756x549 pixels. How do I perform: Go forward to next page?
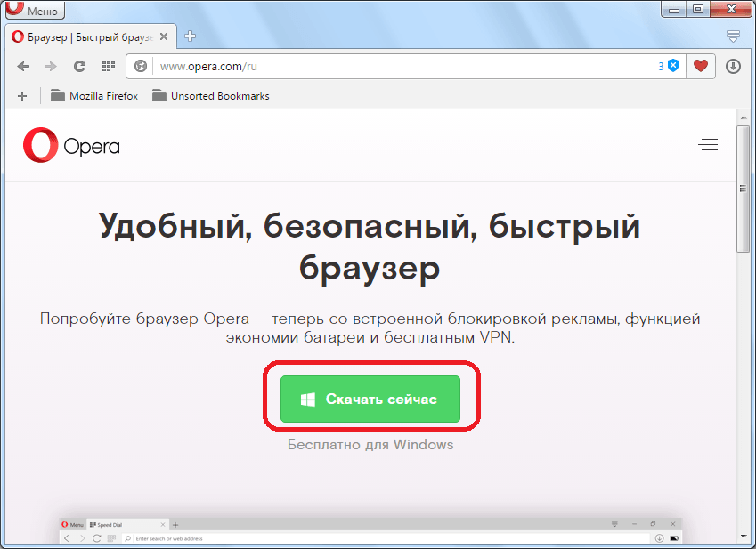pos(51,67)
